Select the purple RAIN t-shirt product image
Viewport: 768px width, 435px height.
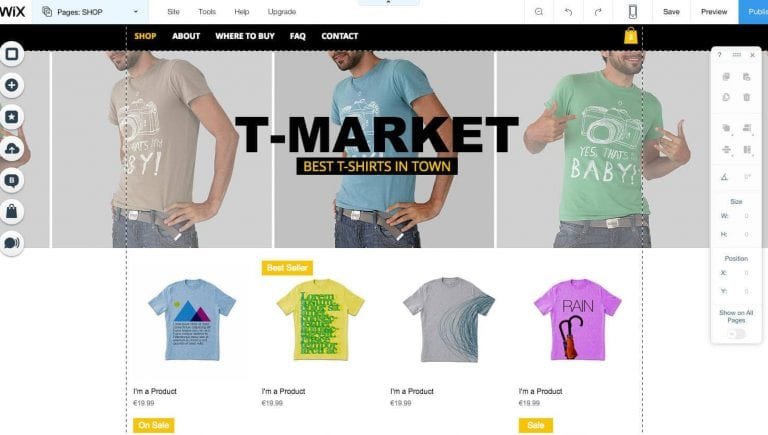pyautogui.click(x=577, y=319)
